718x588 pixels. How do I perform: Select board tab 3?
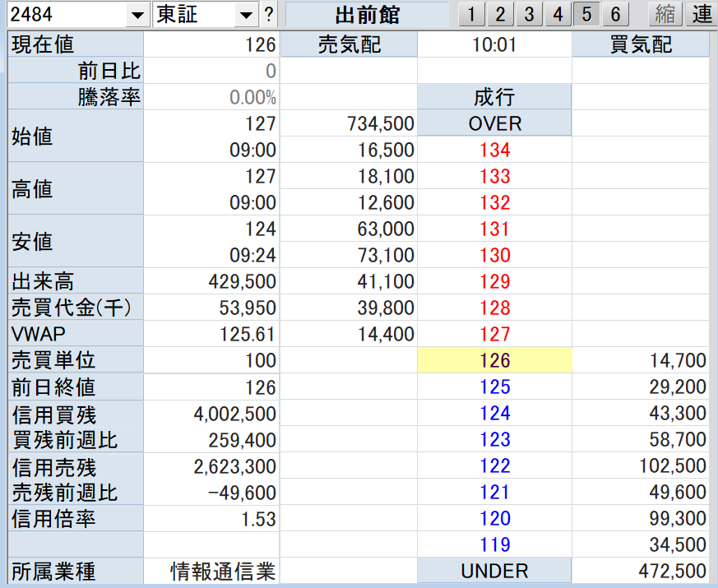coord(529,15)
